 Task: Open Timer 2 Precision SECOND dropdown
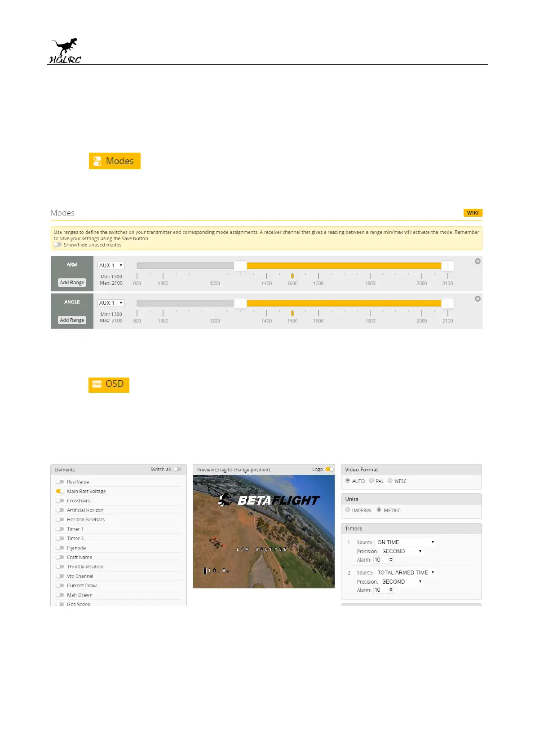coord(402,581)
